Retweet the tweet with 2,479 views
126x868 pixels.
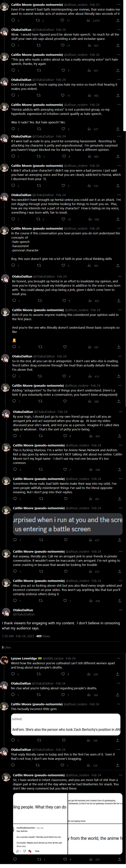(38, 21)
